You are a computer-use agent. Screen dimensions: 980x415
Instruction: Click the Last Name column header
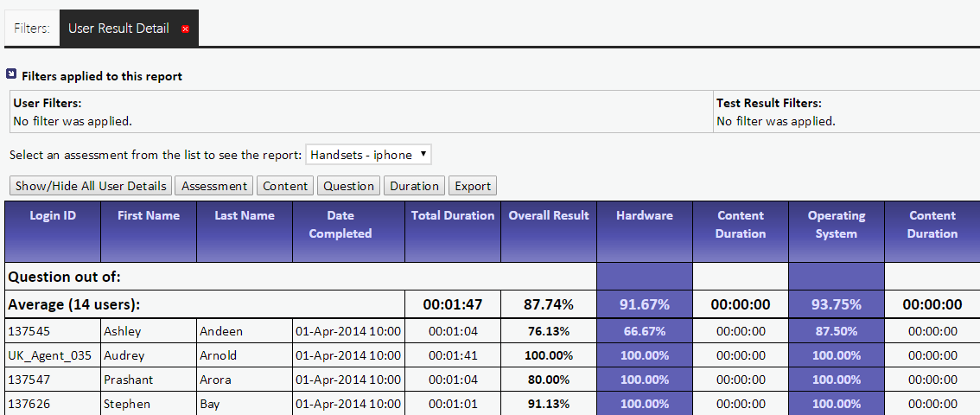point(245,215)
